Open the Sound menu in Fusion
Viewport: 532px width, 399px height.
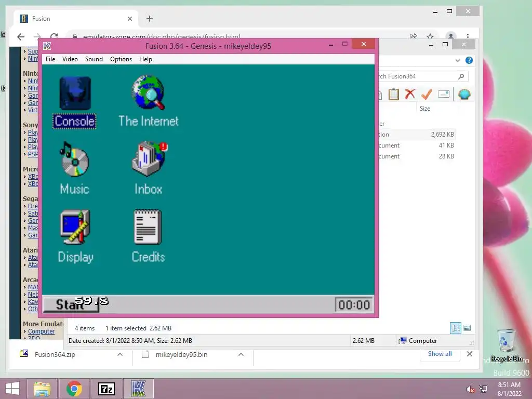click(x=94, y=59)
